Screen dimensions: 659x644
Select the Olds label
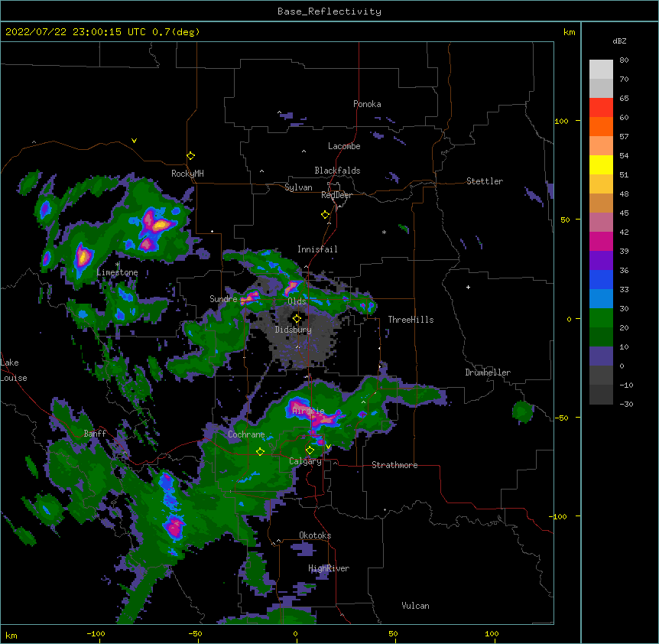(297, 301)
